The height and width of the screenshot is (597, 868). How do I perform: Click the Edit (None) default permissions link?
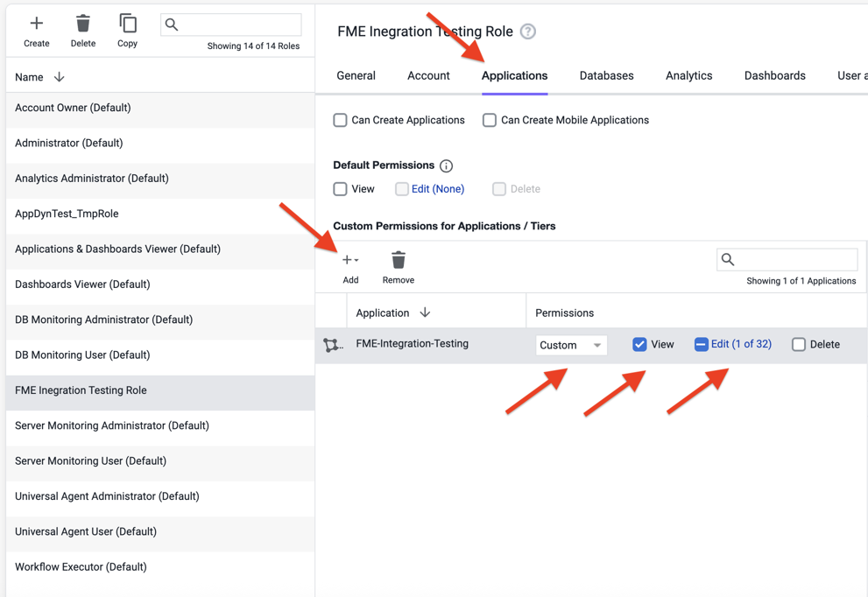click(438, 189)
